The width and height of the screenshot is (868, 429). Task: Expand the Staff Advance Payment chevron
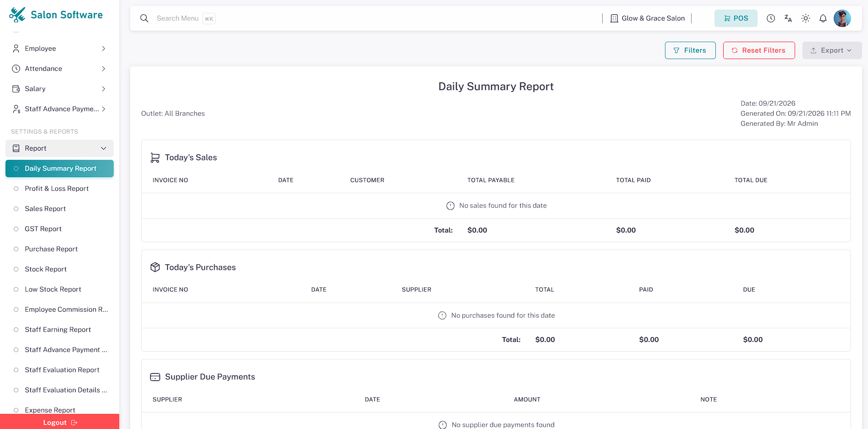[104, 109]
